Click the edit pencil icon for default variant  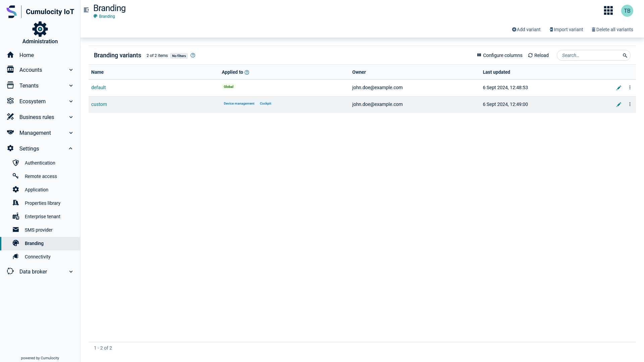point(619,88)
